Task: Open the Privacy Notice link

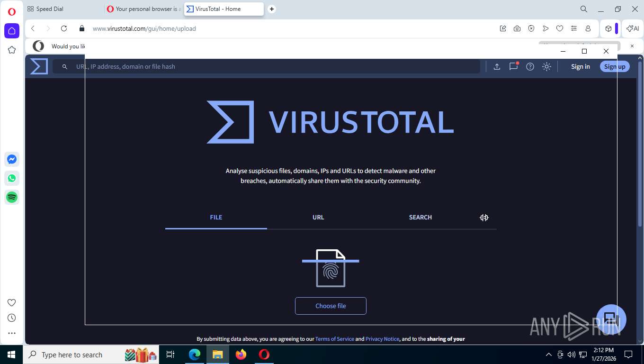Action: [382, 339]
